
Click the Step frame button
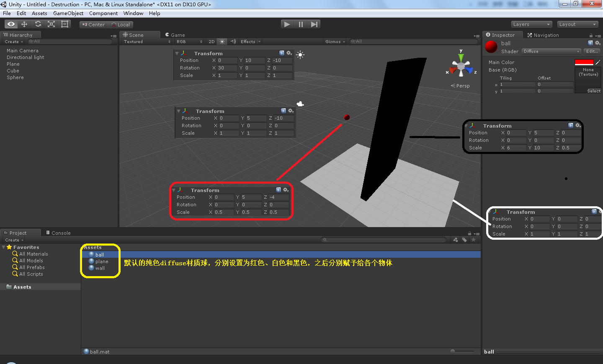pos(314,24)
